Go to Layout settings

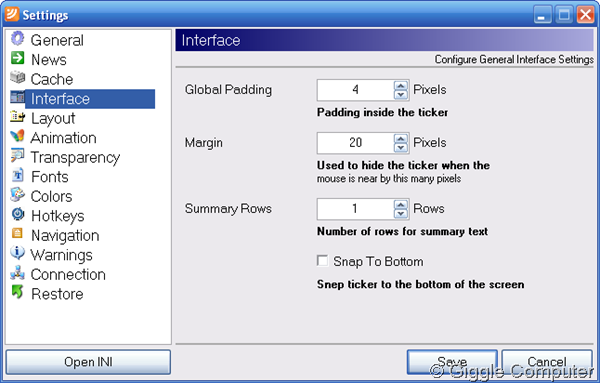(53, 118)
